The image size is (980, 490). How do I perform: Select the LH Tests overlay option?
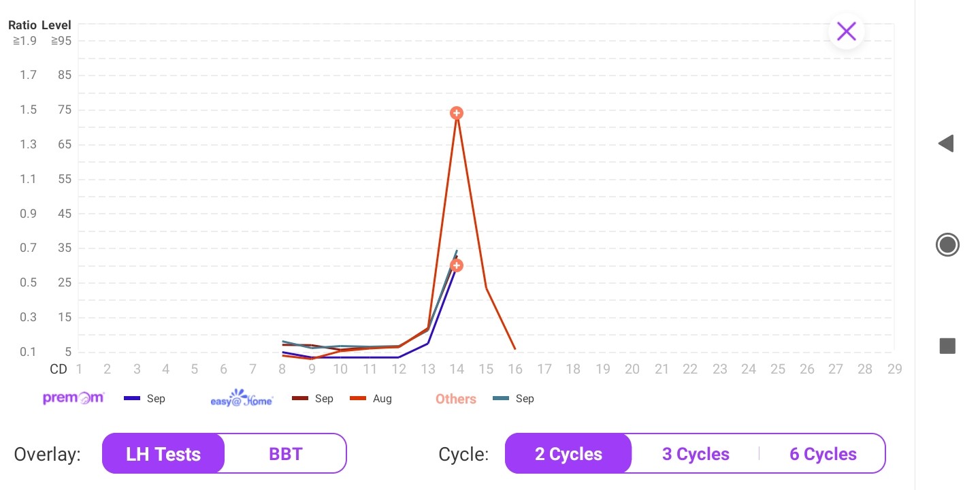tap(163, 454)
